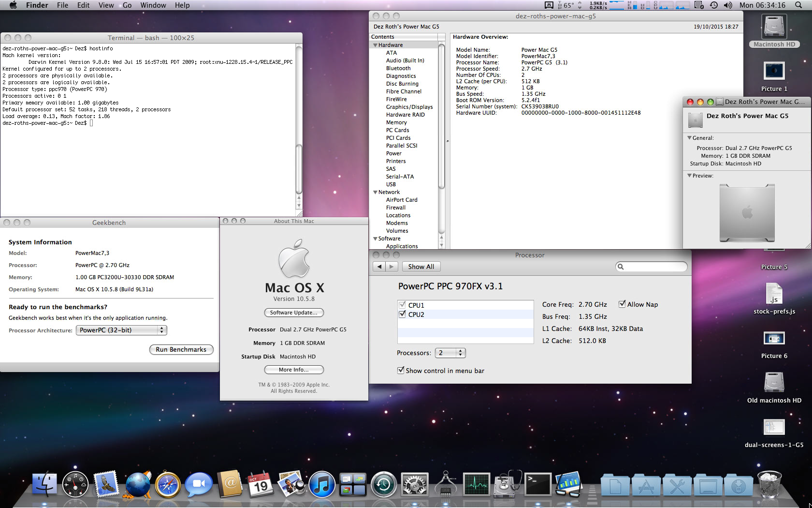Open the Edit menu
Image resolution: width=812 pixels, height=508 pixels.
84,5
